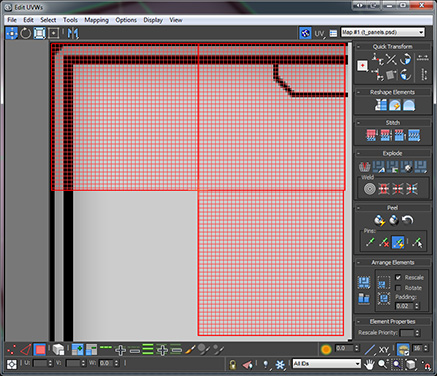The width and height of the screenshot is (437, 376).
Task: Select the Scale Selected Subobject tool
Action: point(39,33)
